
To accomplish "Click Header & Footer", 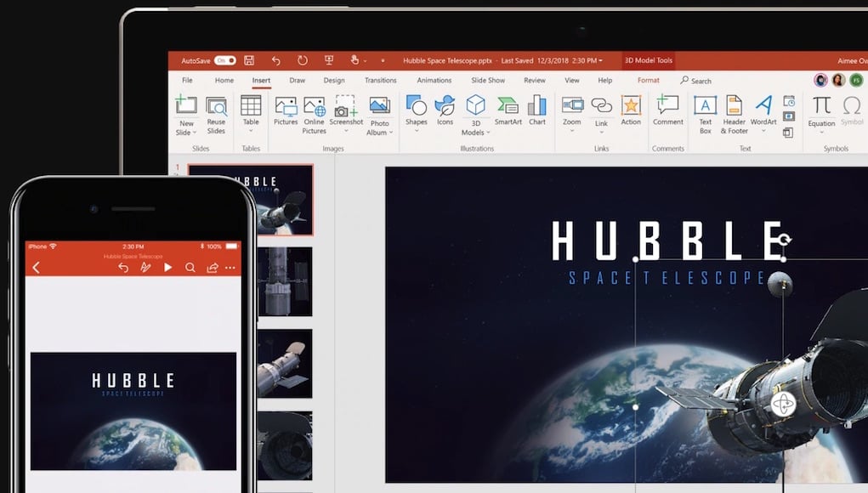I will coord(734,115).
